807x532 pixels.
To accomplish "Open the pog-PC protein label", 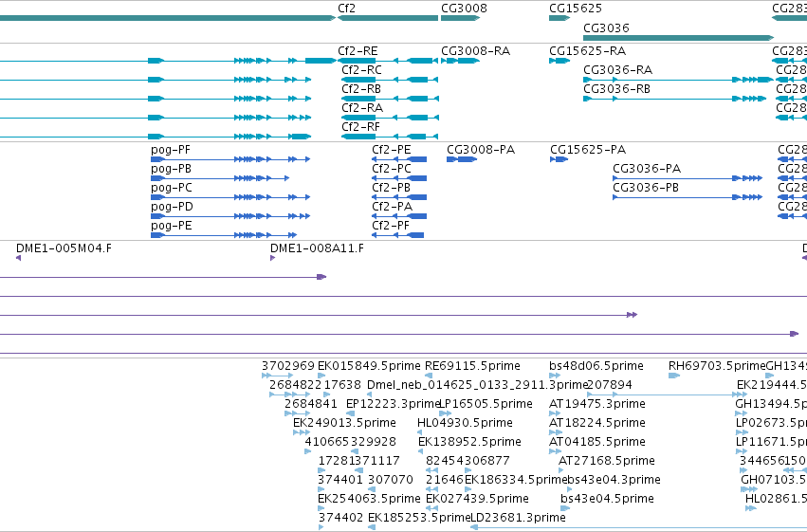I will pos(172,188).
